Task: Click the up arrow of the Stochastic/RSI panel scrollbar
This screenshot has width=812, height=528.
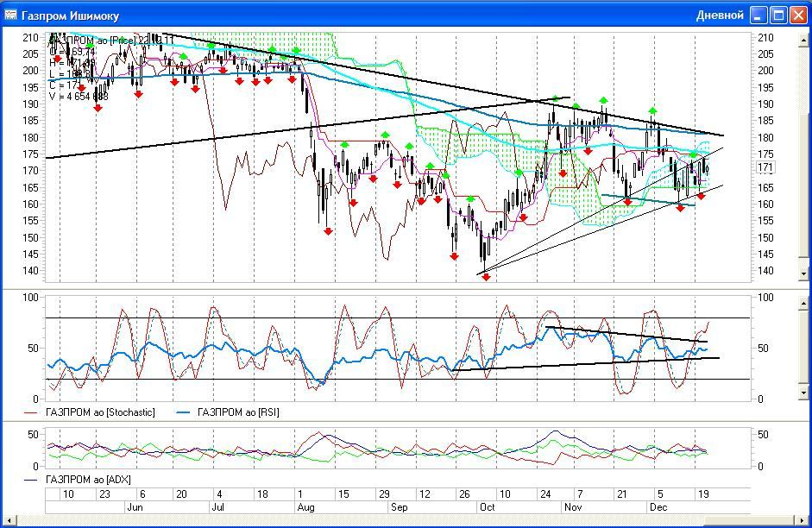Action: click(x=803, y=302)
